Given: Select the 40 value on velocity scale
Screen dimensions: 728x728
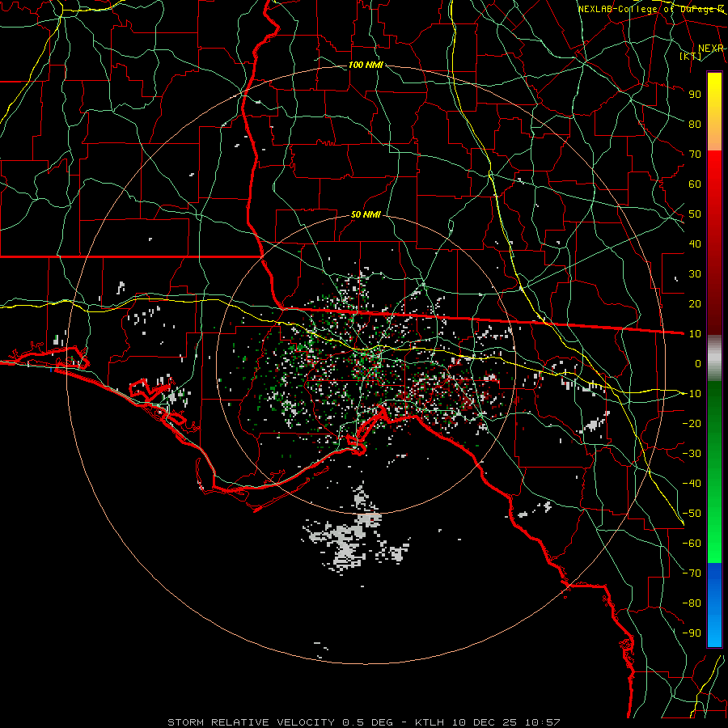Looking at the screenshot, I should (695, 243).
